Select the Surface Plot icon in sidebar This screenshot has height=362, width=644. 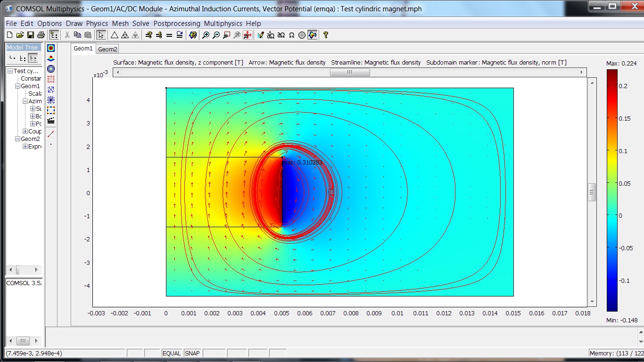click(x=51, y=48)
